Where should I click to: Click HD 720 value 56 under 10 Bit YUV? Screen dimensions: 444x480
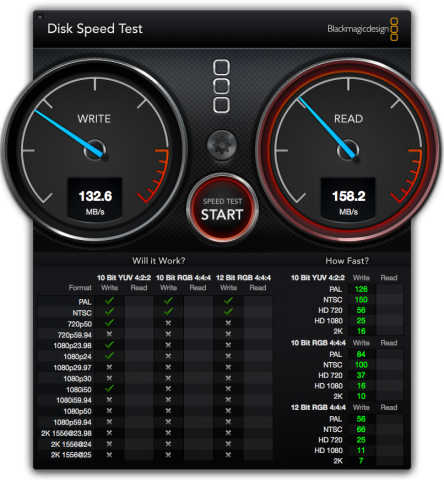coord(361,310)
